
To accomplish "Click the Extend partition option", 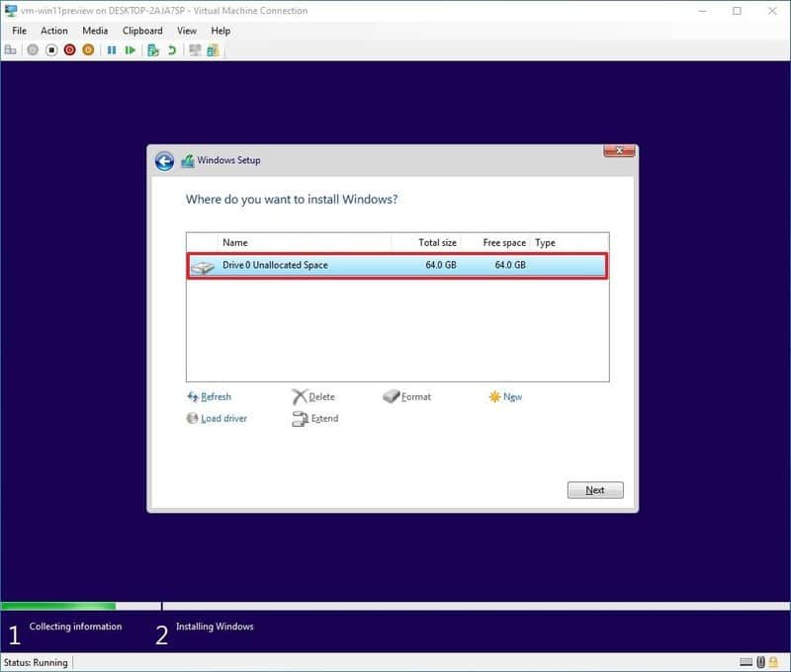I will point(315,418).
